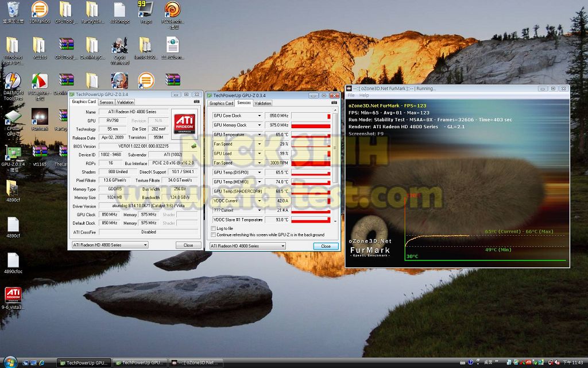Open the Crysis Warhead desktop shortcut
The image size is (588, 368).
[x=119, y=47]
